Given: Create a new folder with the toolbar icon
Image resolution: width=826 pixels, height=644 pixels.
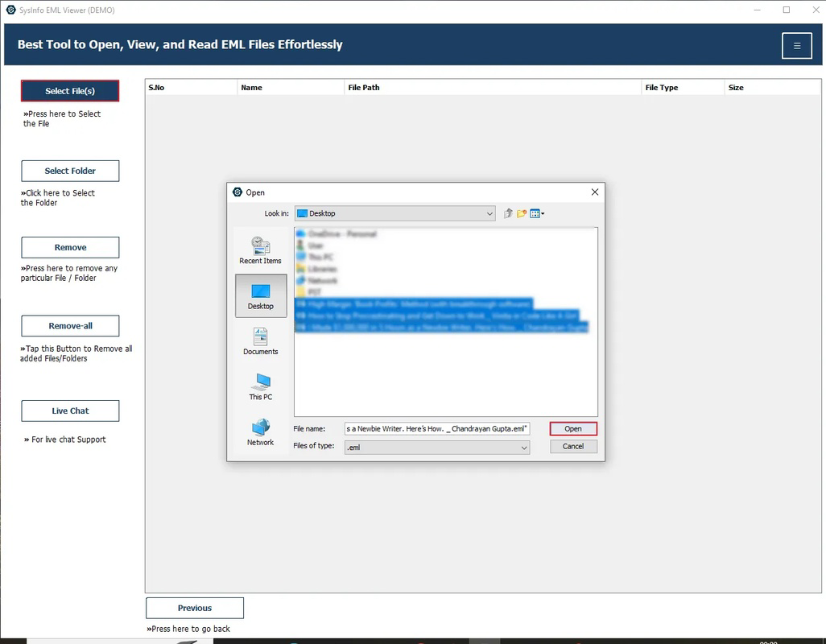Looking at the screenshot, I should (520, 213).
